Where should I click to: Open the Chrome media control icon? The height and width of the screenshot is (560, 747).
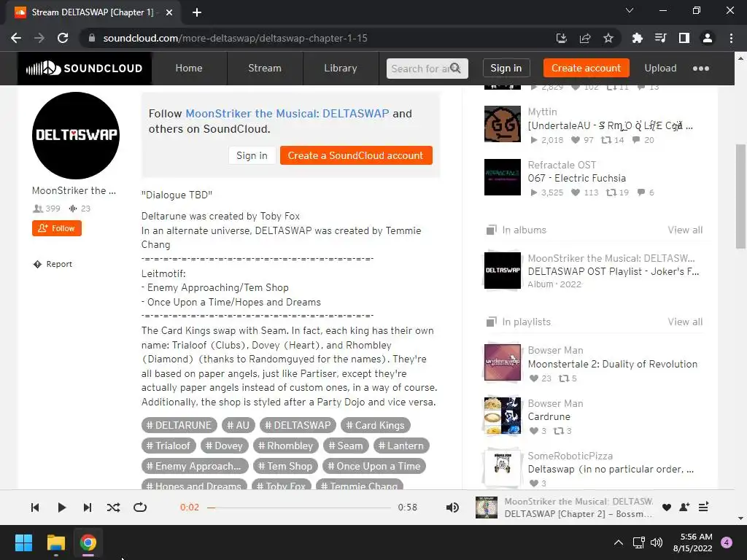click(x=661, y=38)
